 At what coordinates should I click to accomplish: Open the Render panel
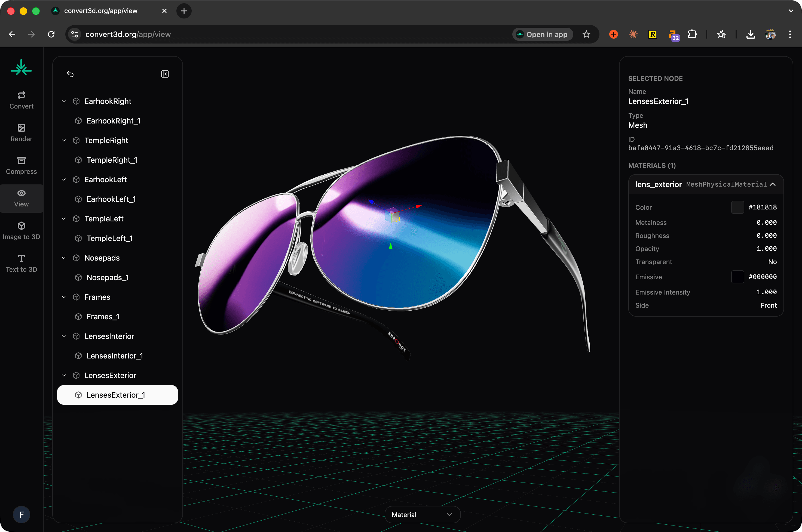tap(21, 132)
